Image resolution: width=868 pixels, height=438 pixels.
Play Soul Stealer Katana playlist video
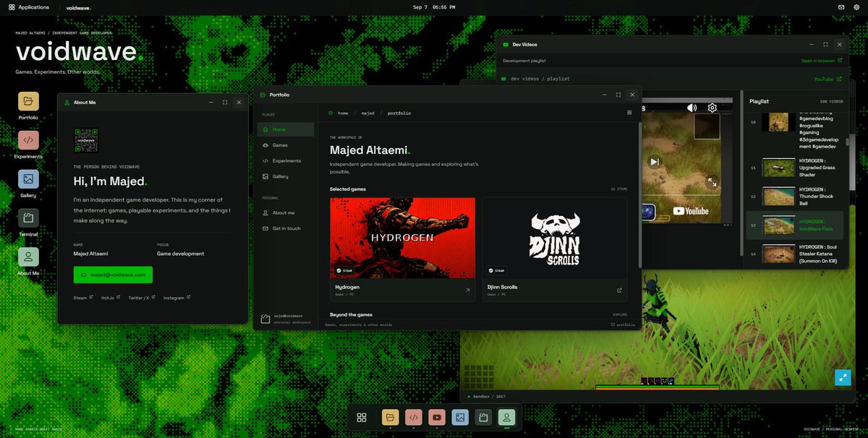796,254
